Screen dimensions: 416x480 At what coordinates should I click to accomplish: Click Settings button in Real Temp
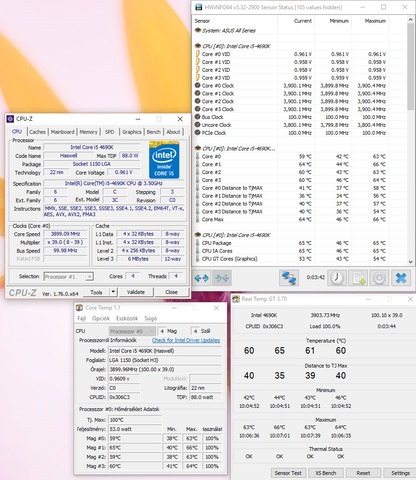click(x=400, y=473)
